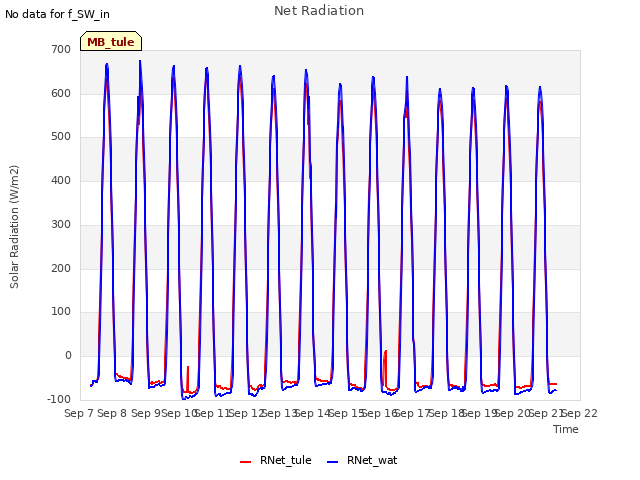This screenshot has height=480, width=640.
Task: Click the MB_tule annotation label
Action: [111, 42]
